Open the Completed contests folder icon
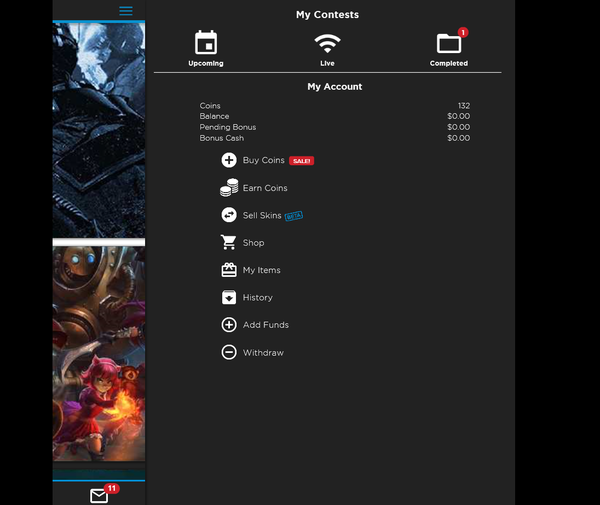The height and width of the screenshot is (505, 600). click(449, 43)
